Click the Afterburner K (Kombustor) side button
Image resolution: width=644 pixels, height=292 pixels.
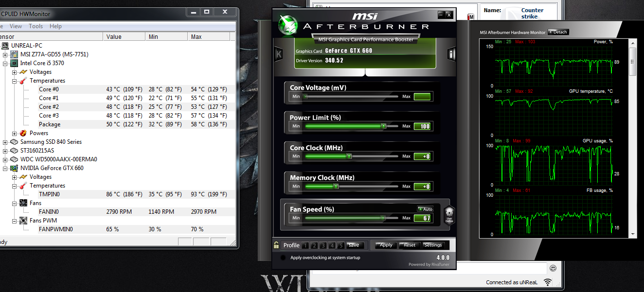[279, 54]
